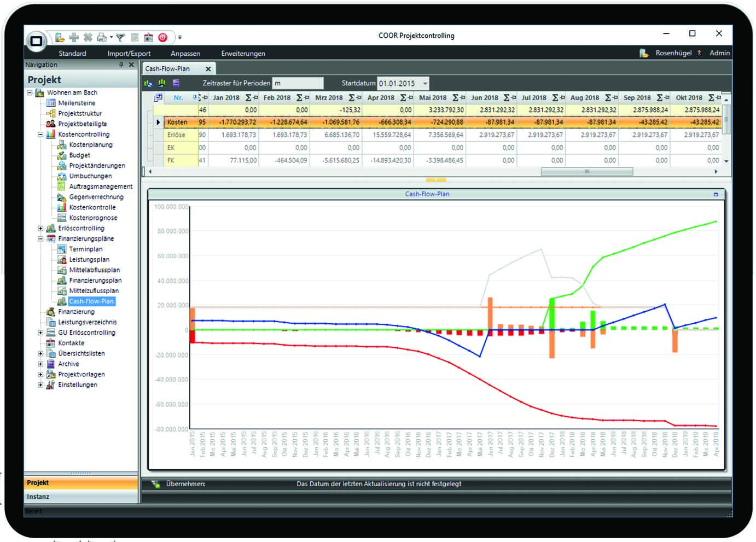Click the red power icon in quick toolbar
The height and width of the screenshot is (542, 756).
coord(162,37)
